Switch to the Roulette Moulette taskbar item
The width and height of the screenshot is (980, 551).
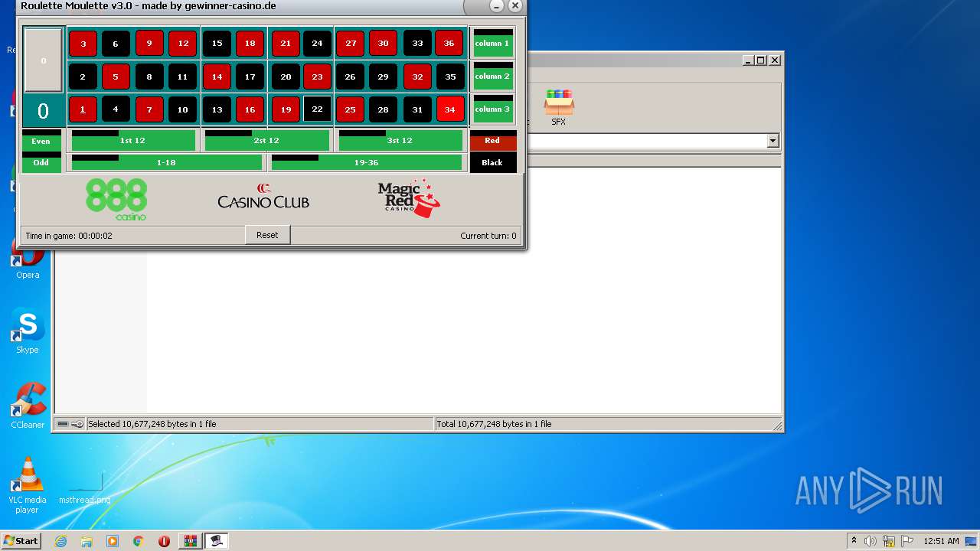point(217,541)
